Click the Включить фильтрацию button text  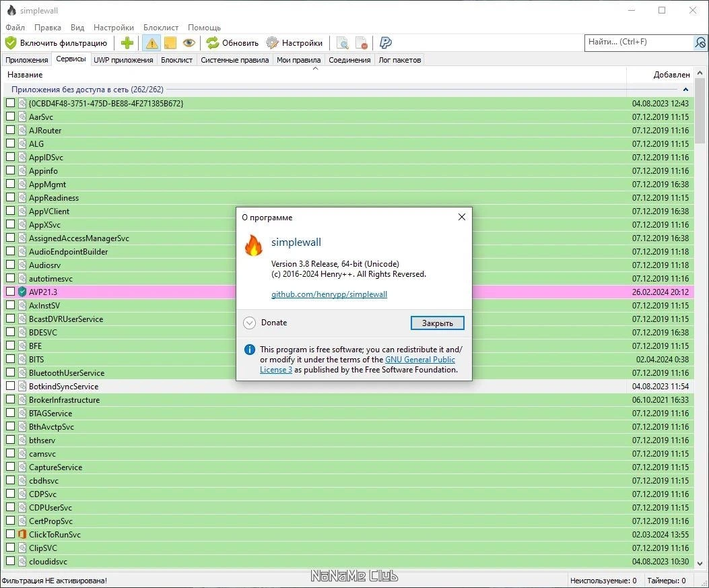tap(63, 43)
